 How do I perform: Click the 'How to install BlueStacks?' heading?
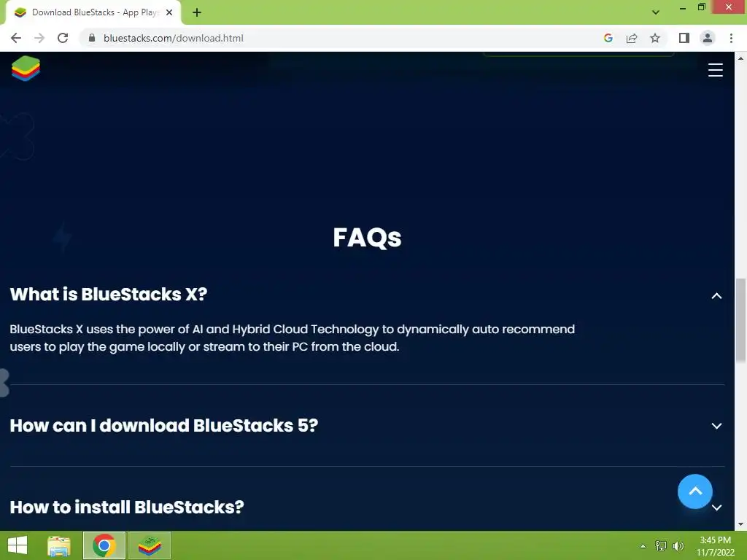pos(127,507)
